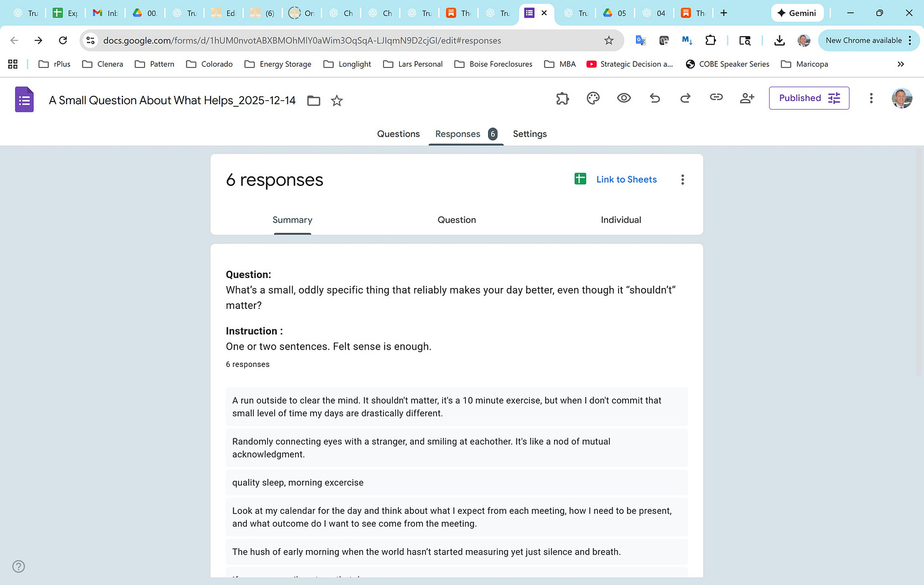Click response about hush of early morning

pyautogui.click(x=457, y=551)
